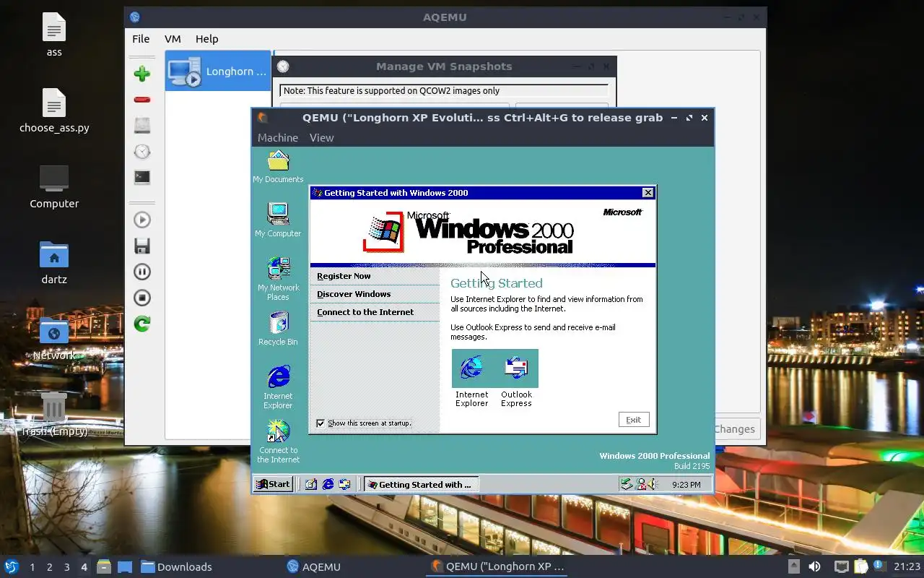Open the terminal monitor icon in AQEMU sidebar
Viewport: 924px width, 578px height.
(x=142, y=177)
